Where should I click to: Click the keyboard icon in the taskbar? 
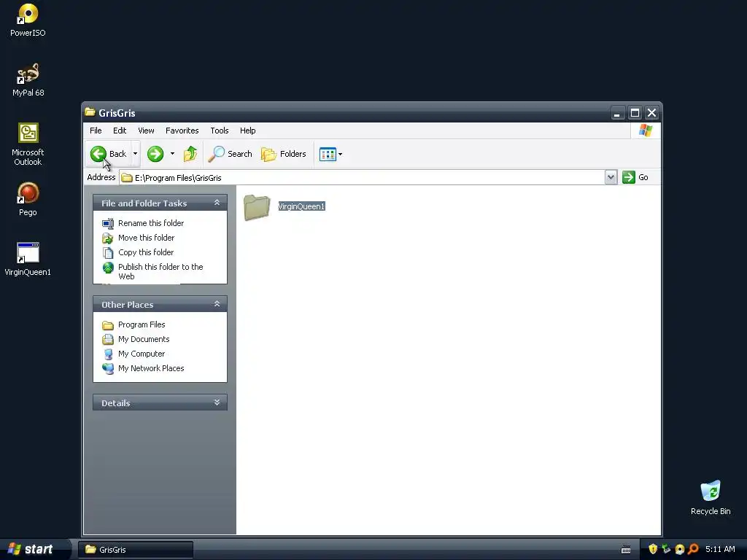coord(626,550)
